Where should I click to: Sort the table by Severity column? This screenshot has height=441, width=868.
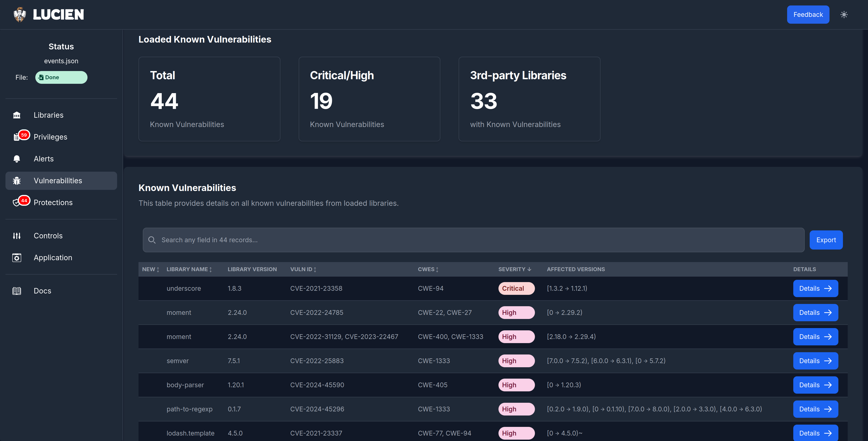coord(514,269)
